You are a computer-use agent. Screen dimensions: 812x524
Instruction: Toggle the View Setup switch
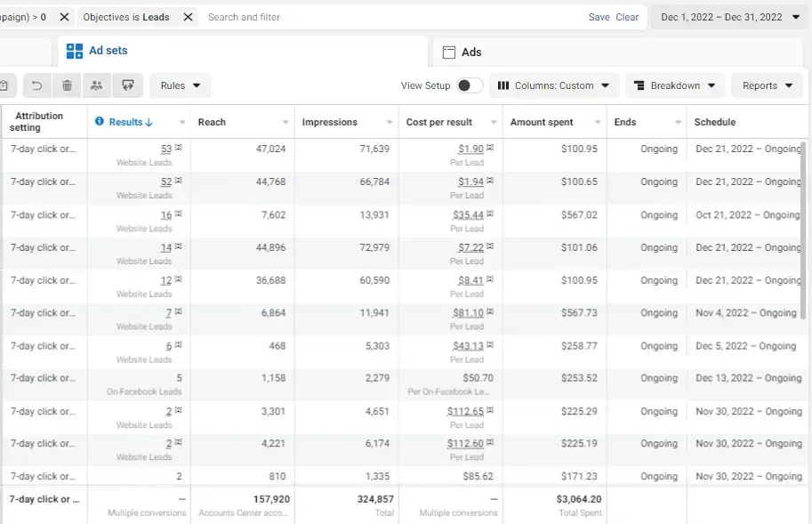click(470, 85)
